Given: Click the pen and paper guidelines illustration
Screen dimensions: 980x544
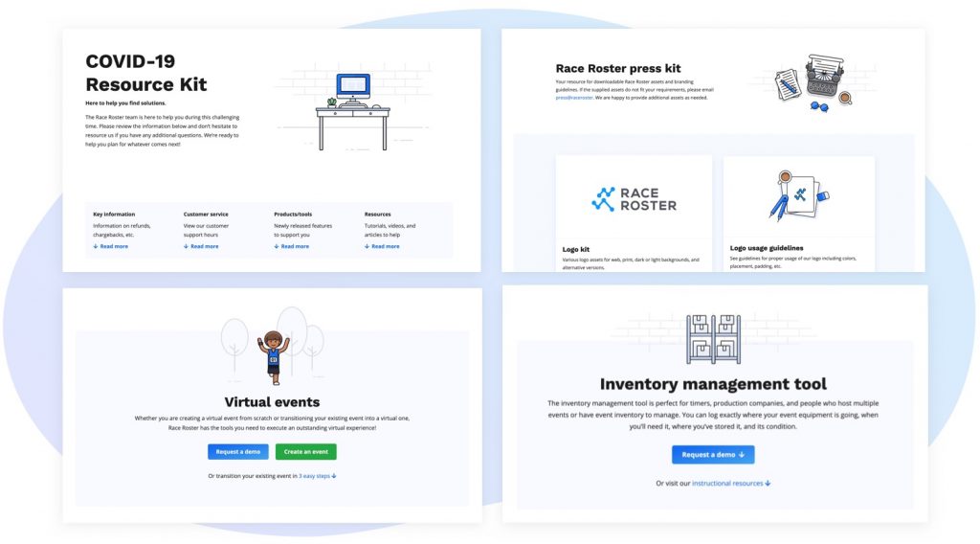Looking at the screenshot, I should 798,194.
